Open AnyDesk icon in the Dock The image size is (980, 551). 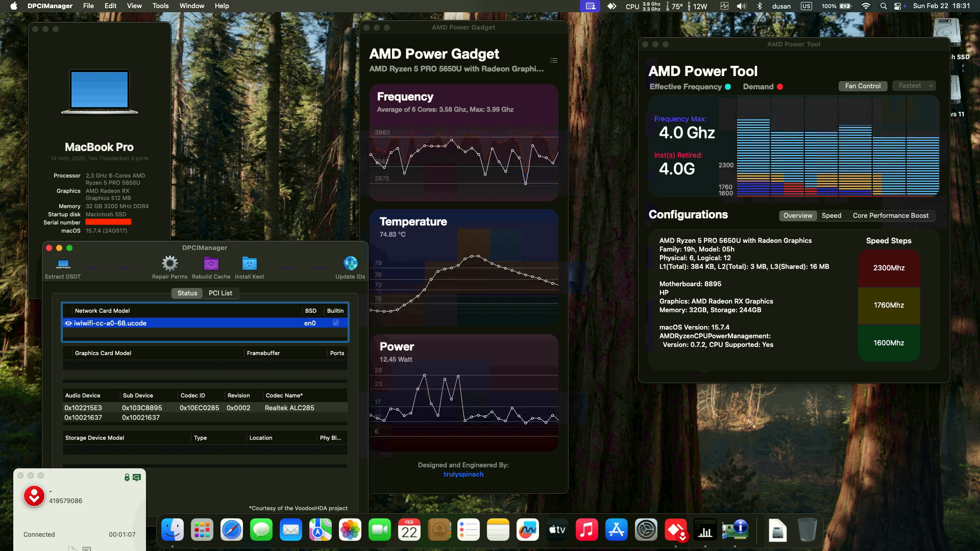click(x=676, y=531)
